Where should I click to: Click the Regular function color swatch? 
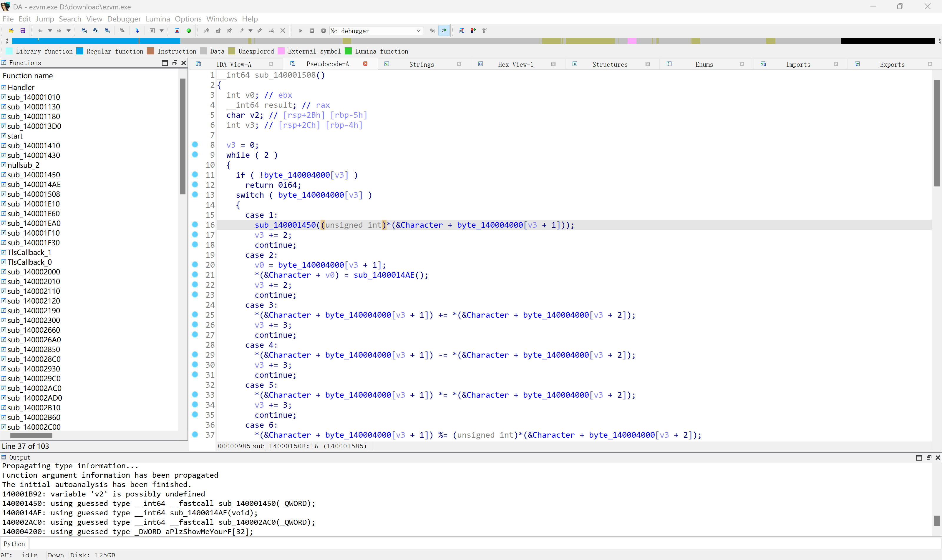pyautogui.click(x=80, y=51)
